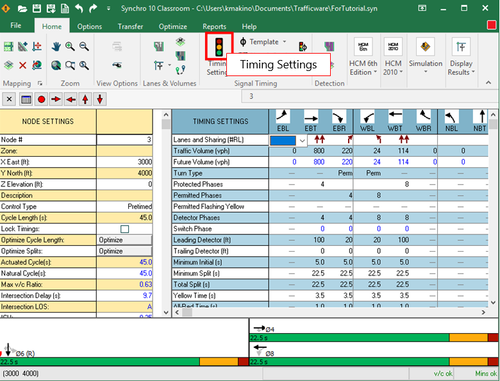Open the Timing Settings traffic light icon

(219, 47)
